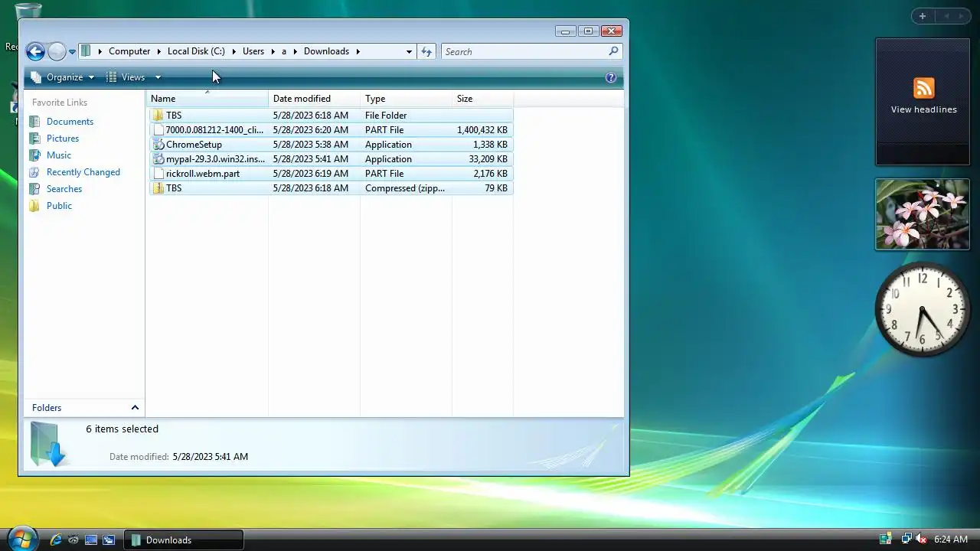Screen dimensions: 980x551
Task: Expand arrow between Computer and Local Disk
Action: pos(159,51)
